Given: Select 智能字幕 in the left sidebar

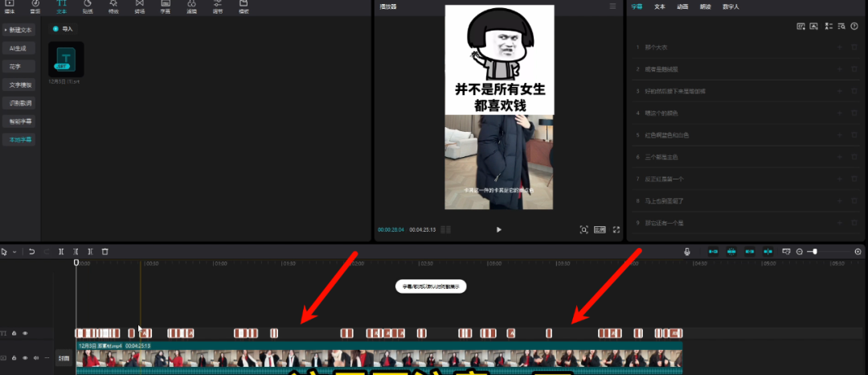Looking at the screenshot, I should [x=18, y=121].
